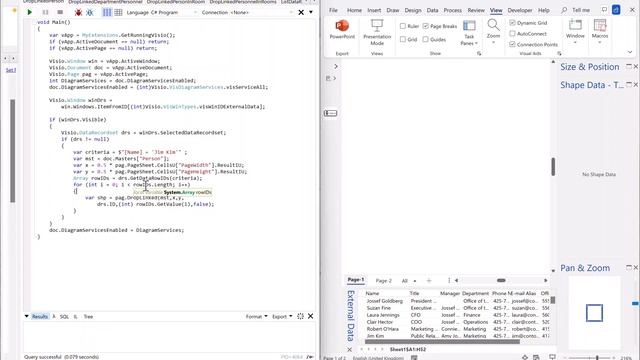The height and width of the screenshot is (360, 640).
Task: Open the Export dropdown in results
Action: coord(282,316)
